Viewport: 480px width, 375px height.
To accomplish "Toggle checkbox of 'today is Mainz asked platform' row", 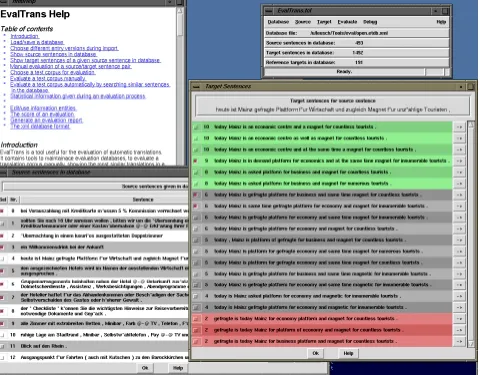I will (195, 296).
